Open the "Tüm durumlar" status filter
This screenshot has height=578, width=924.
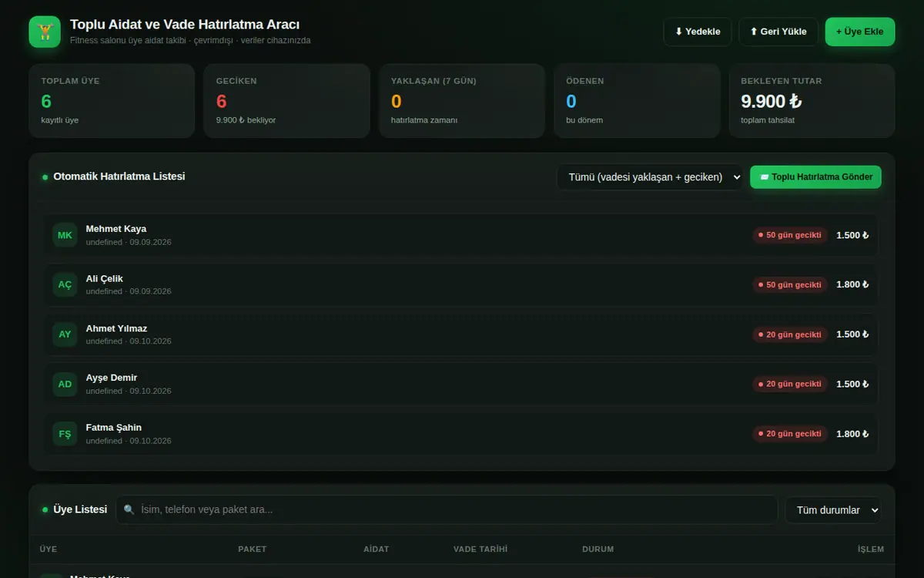(x=833, y=510)
